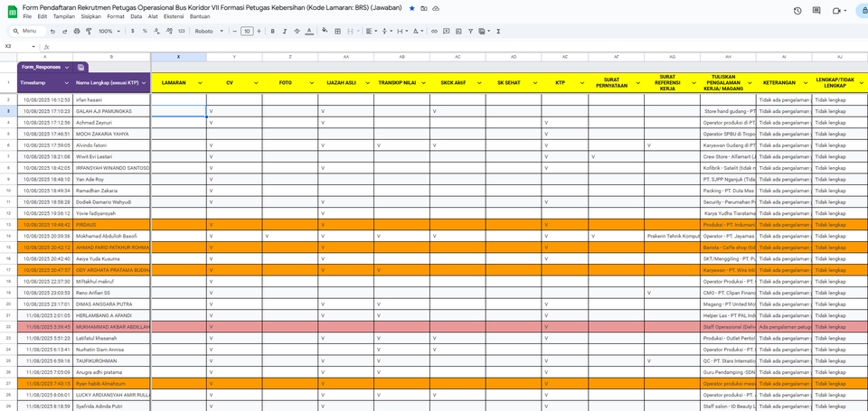Open the Data menu
Image resolution: width=868 pixels, height=411 pixels.
(137, 16)
